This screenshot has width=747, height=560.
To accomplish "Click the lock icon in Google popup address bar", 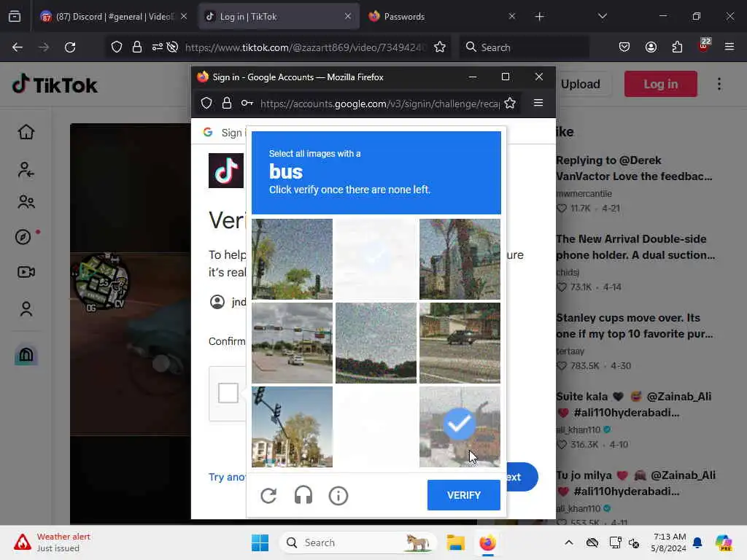I will 227,103.
